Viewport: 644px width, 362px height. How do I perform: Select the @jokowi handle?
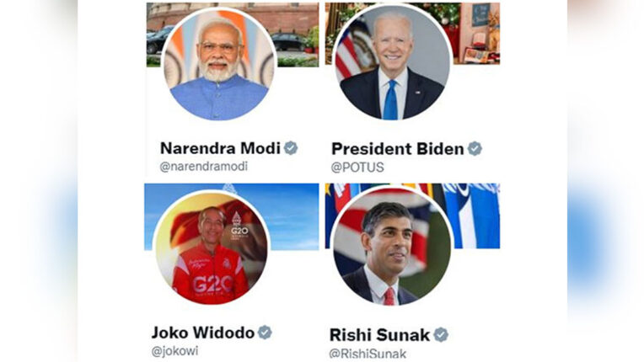pyautogui.click(x=175, y=351)
